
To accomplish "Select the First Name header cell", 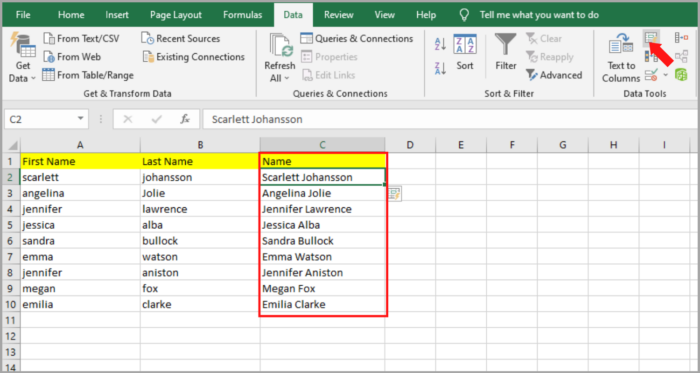I will tap(80, 161).
